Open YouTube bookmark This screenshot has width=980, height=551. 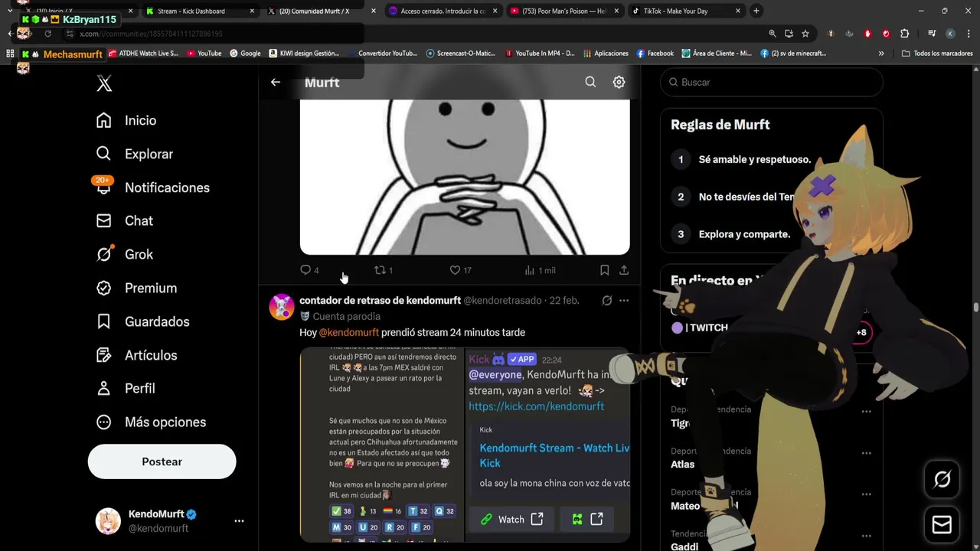[204, 54]
